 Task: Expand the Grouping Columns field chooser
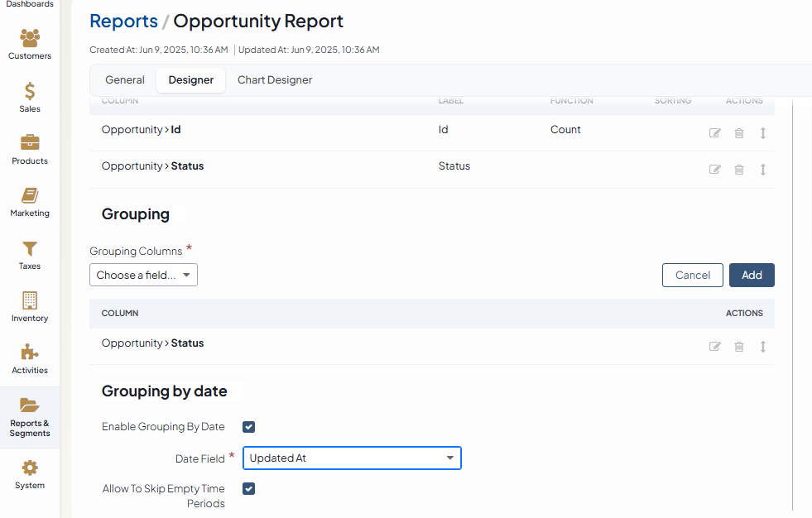point(143,275)
